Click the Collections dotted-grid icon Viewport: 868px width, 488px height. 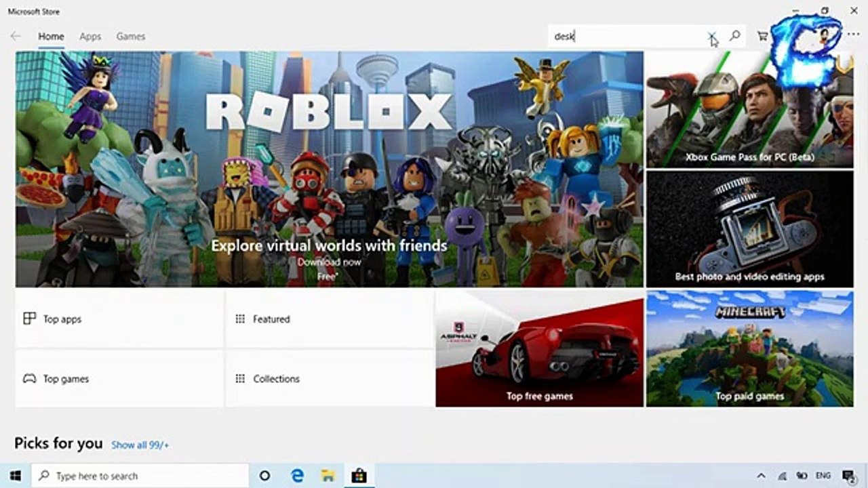coord(239,379)
